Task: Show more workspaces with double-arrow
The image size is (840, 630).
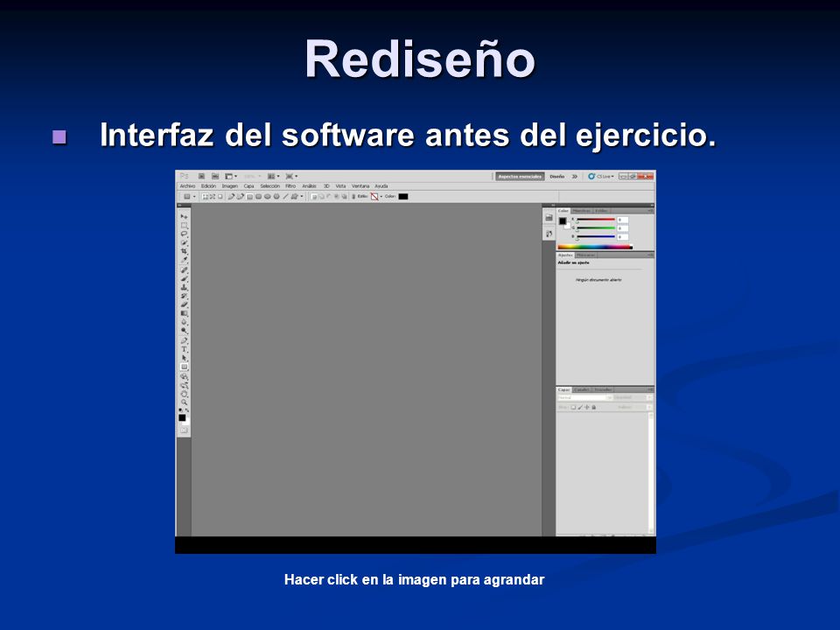Action: pyautogui.click(x=574, y=176)
